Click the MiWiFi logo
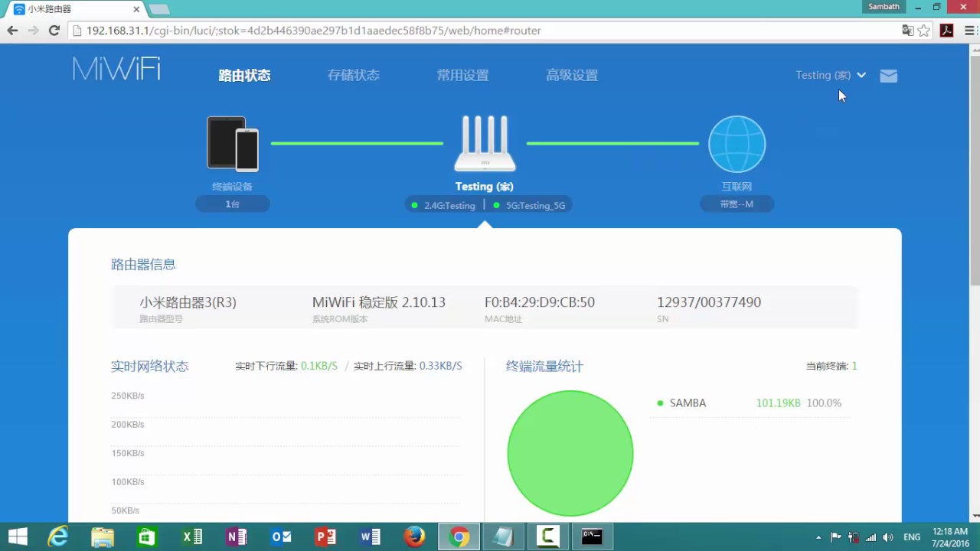The height and width of the screenshot is (551, 980). coord(116,69)
